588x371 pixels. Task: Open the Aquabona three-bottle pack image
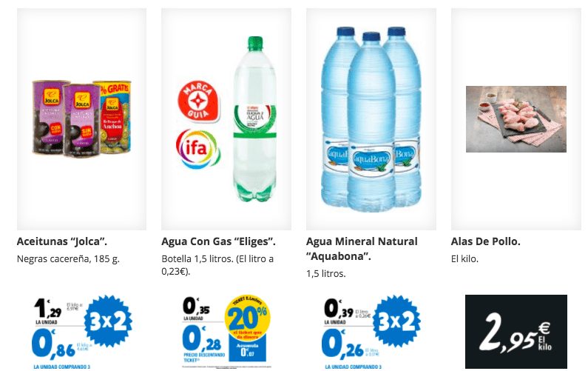tap(371, 119)
